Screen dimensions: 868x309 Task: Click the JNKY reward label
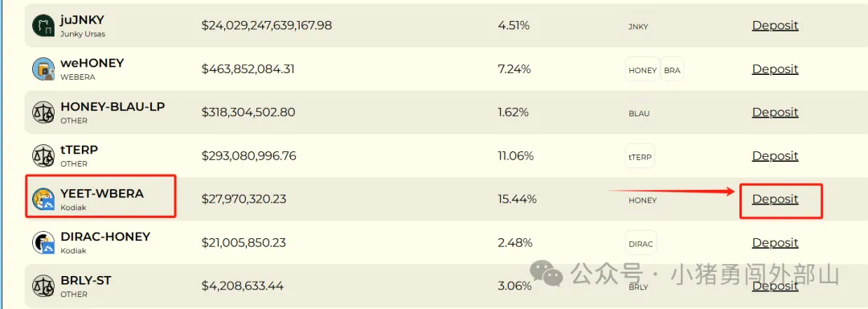(638, 26)
